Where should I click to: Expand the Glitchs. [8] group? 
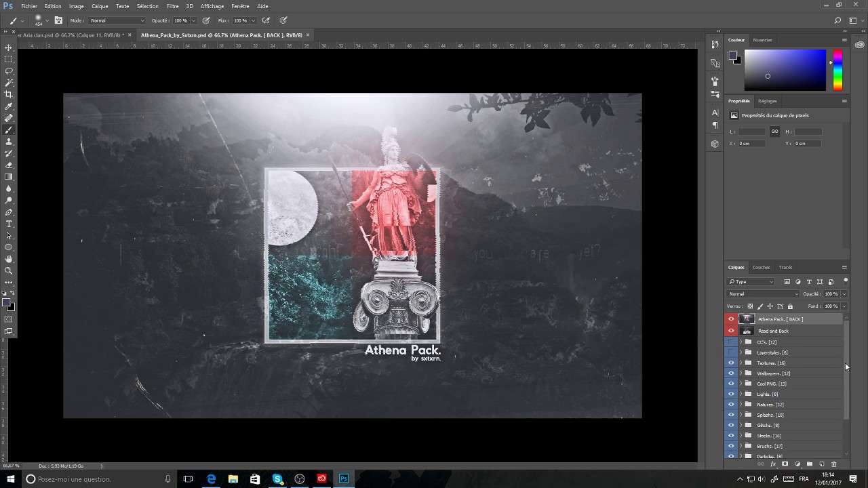741,425
